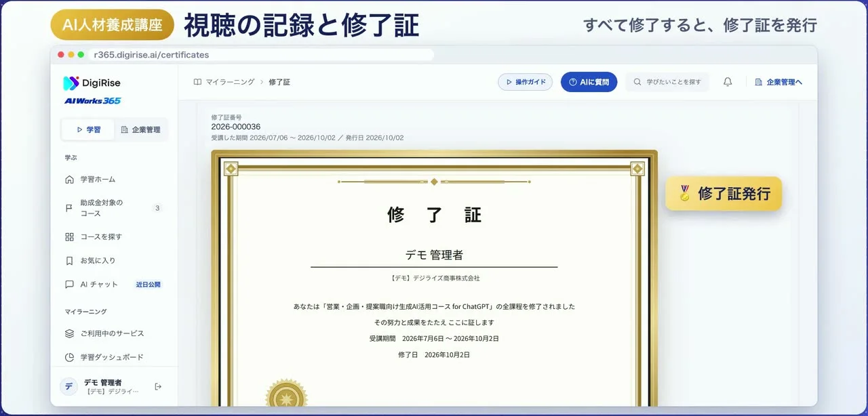
Task: Click the bookmark icon for お気に入り
Action: (69, 261)
